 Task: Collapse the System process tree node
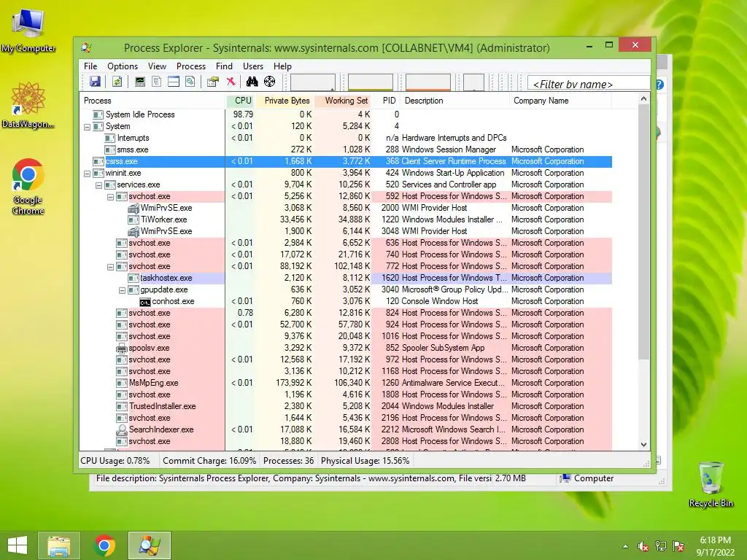(x=88, y=127)
